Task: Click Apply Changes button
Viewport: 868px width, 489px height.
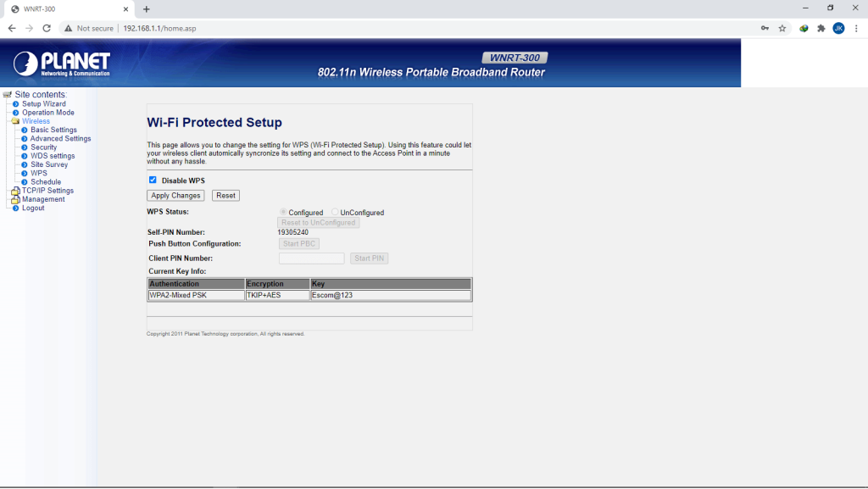Action: point(175,196)
